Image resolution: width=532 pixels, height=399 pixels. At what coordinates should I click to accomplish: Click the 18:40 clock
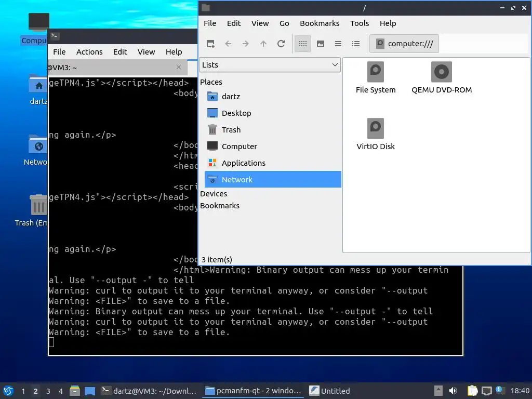520,391
